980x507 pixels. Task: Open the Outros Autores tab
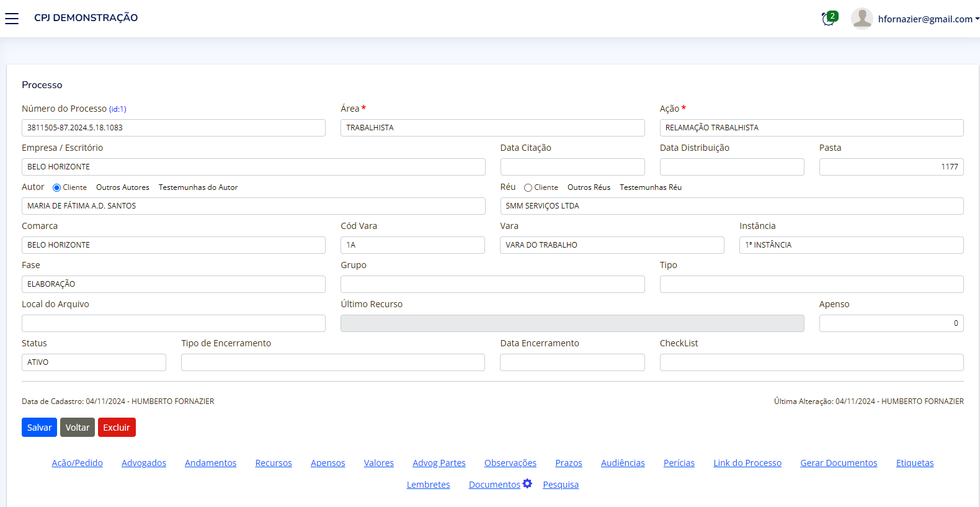(x=122, y=187)
